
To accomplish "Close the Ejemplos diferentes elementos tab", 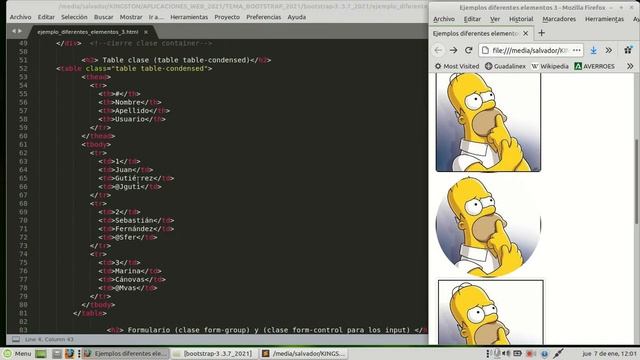I will coord(526,33).
